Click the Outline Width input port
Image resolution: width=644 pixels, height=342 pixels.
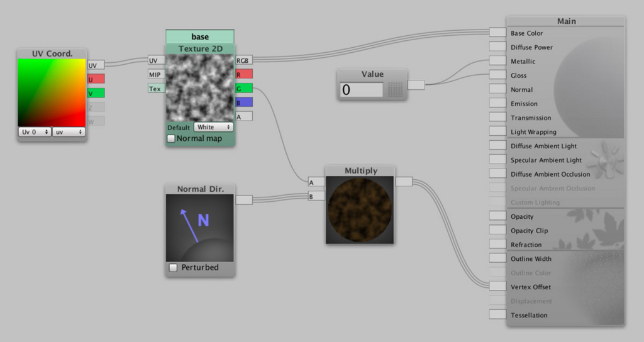point(497,258)
